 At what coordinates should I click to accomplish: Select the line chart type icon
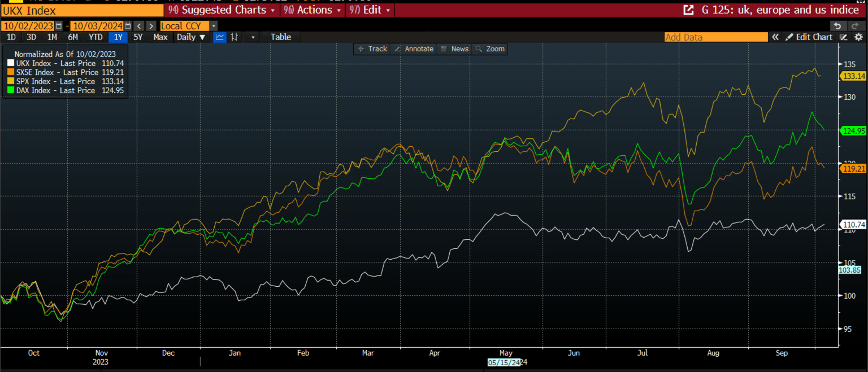pyautogui.click(x=219, y=37)
